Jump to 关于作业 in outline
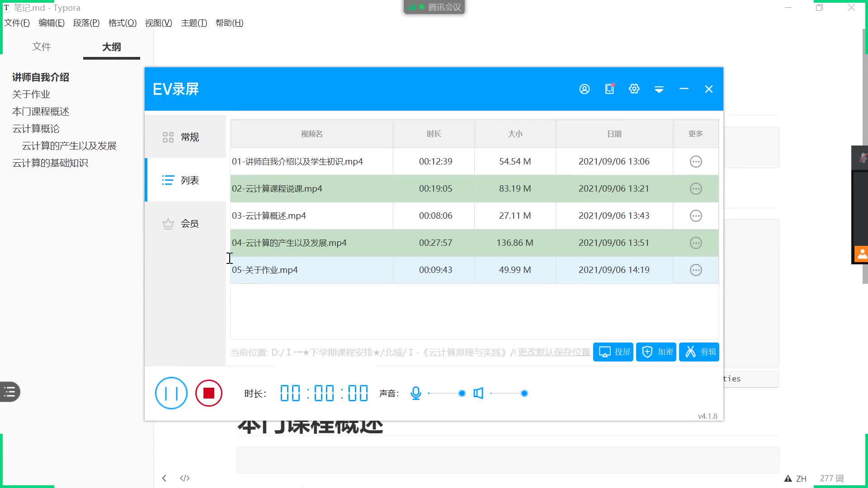The image size is (868, 488). point(31,94)
